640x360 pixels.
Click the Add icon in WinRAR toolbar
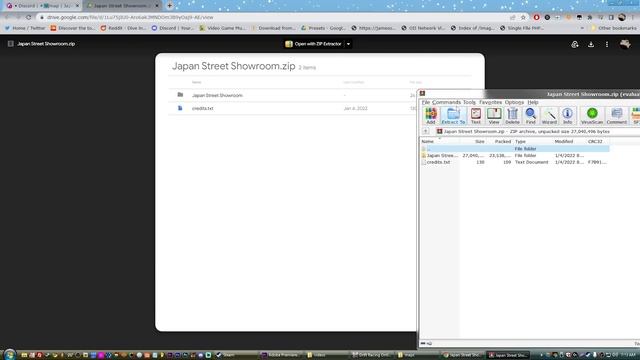tap(431, 116)
